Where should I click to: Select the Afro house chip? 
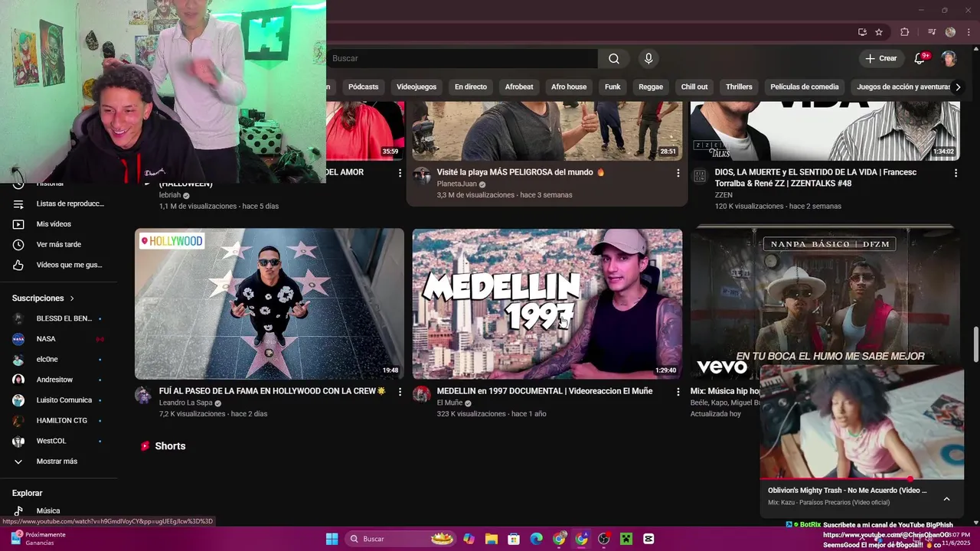point(569,87)
